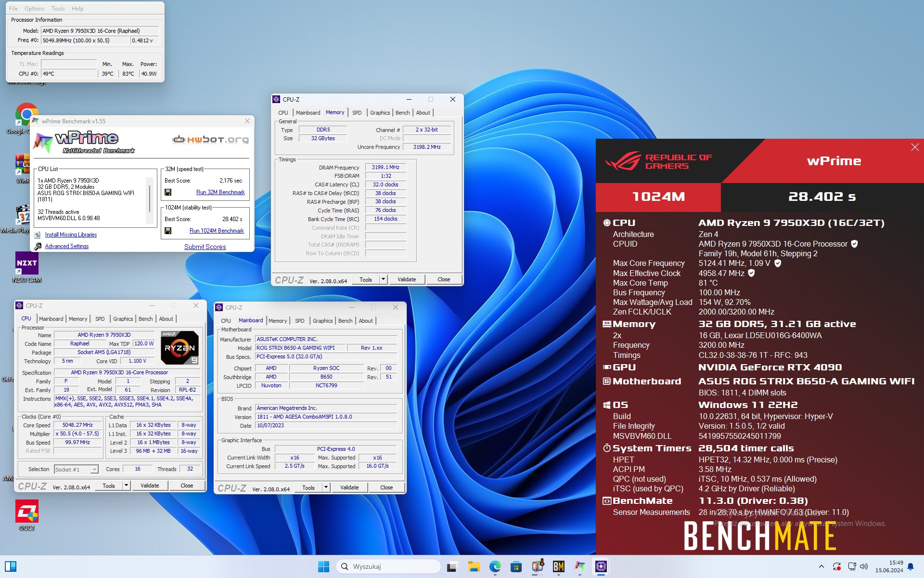
Task: Click the save icon for 32M score
Action: (x=168, y=192)
